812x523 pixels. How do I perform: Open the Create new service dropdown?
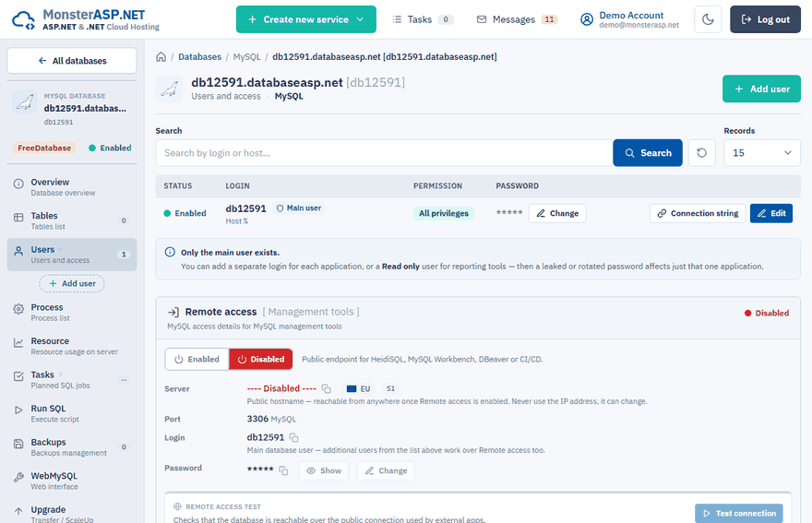[306, 19]
